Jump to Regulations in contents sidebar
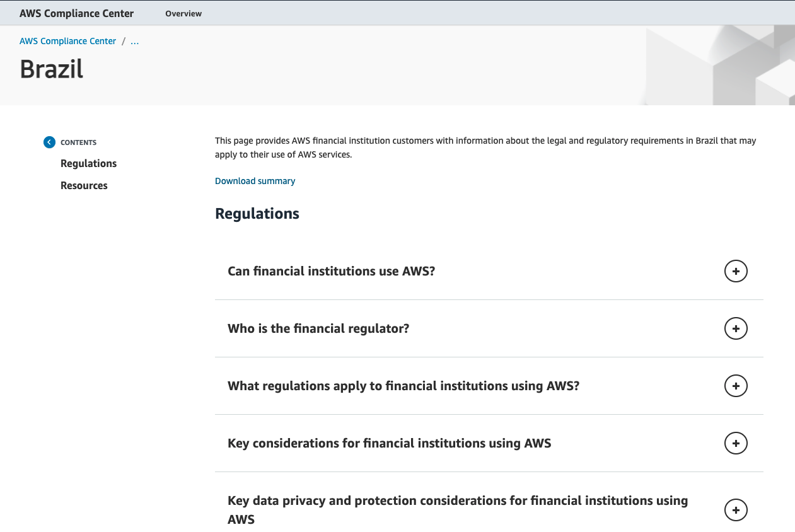This screenshot has width=795, height=532. pyautogui.click(x=89, y=163)
